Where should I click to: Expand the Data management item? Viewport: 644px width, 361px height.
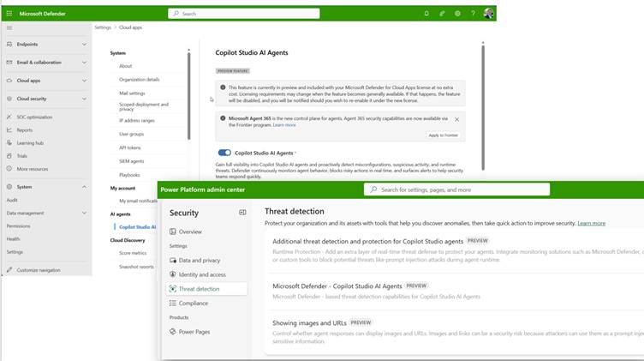click(x=84, y=213)
